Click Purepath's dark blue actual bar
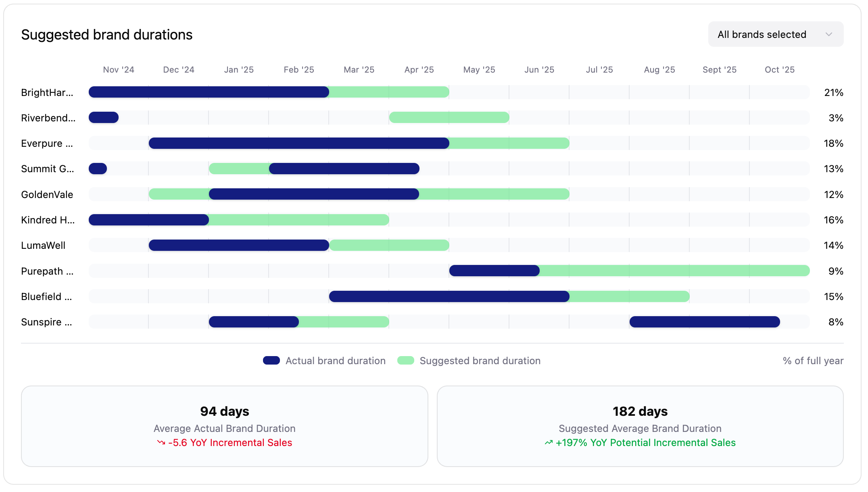868x492 pixels. point(494,271)
